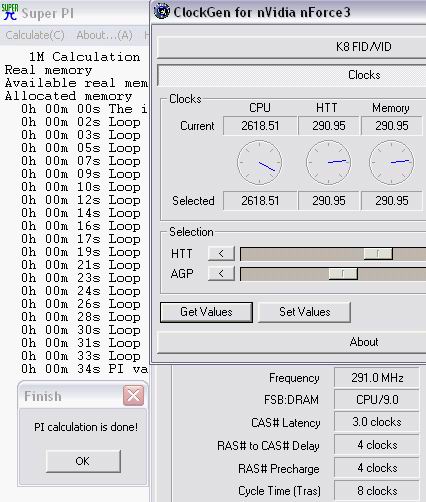Click the '1M Calculation' line in Super PI
The image size is (426, 502).
(85, 57)
